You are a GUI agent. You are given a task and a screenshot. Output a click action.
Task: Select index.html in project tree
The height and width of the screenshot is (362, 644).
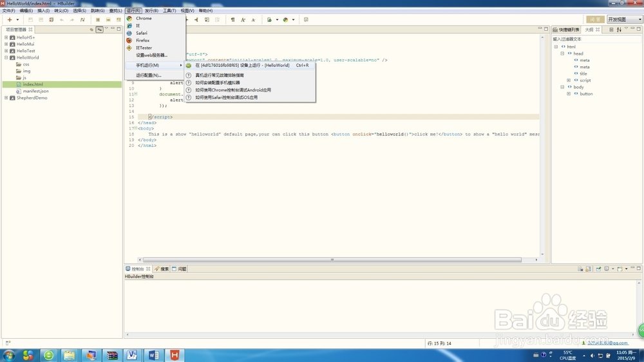62,84
